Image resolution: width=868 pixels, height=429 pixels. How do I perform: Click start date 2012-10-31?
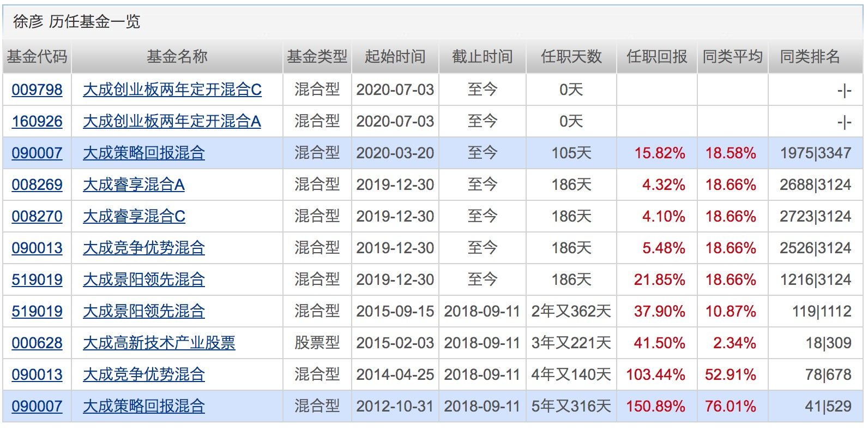coord(395,406)
